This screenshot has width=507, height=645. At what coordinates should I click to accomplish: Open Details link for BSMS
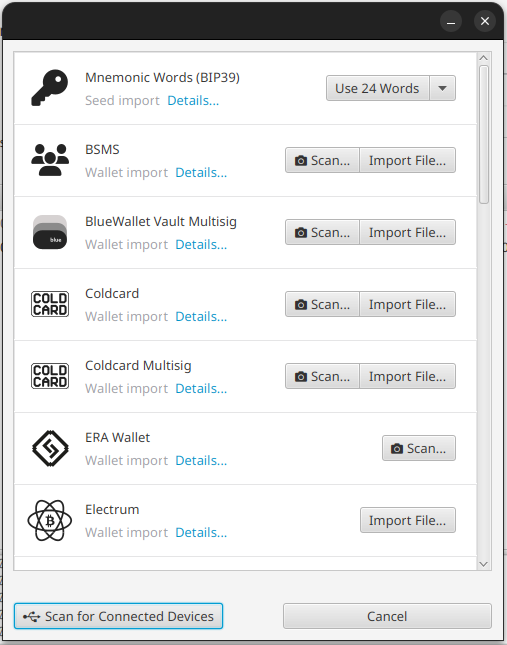point(201,172)
